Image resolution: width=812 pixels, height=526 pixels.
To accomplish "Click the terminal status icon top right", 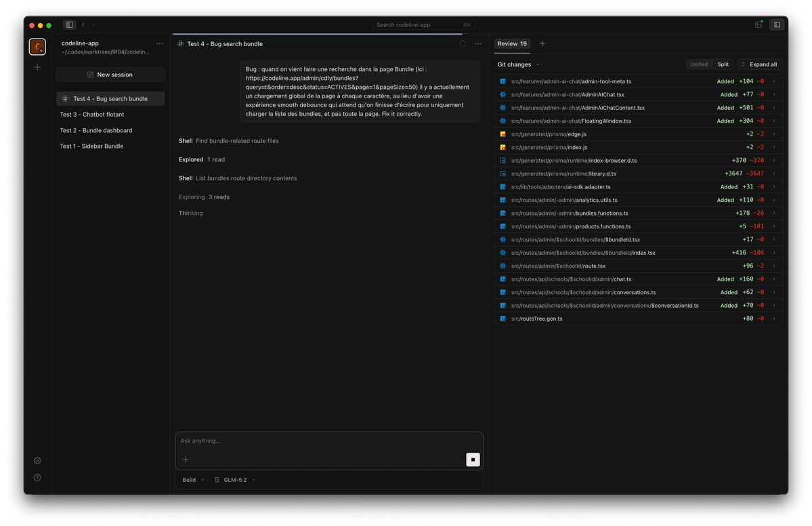I will 758,24.
